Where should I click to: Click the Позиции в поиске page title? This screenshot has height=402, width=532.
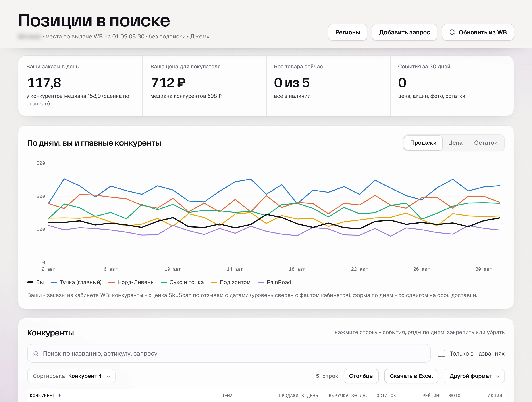pos(94,21)
